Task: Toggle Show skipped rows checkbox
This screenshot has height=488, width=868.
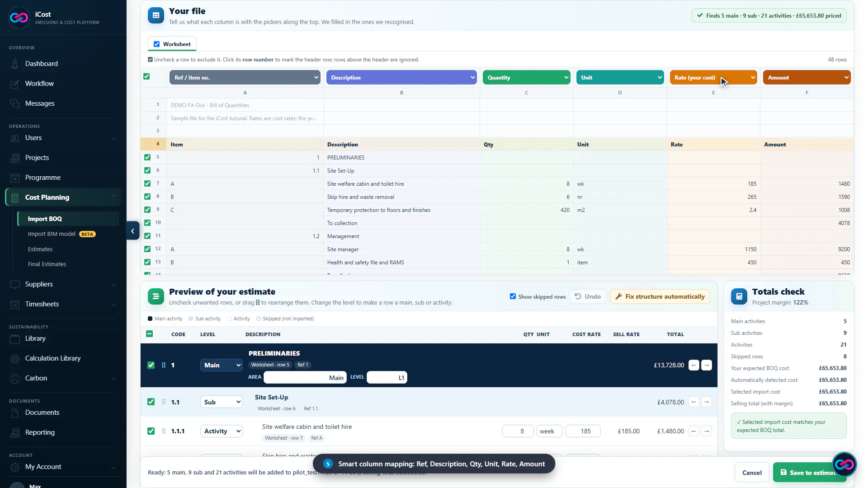Action: (x=513, y=296)
